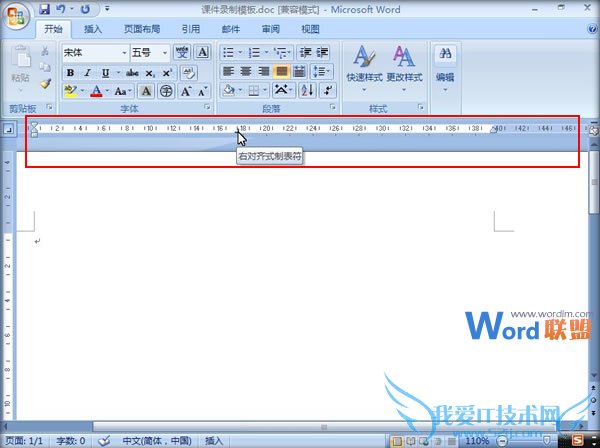Sort text with A-Z icon
Viewport: 600px width, 448px height.
(307, 91)
